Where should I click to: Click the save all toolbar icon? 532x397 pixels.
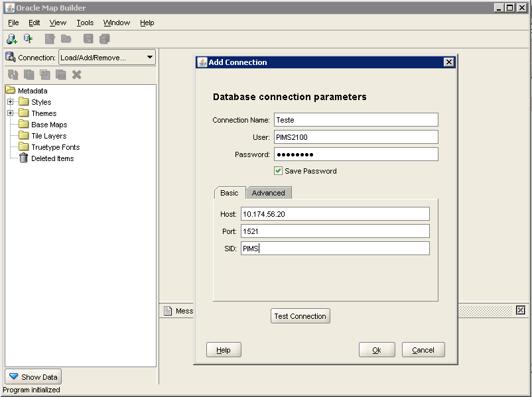[x=105, y=38]
